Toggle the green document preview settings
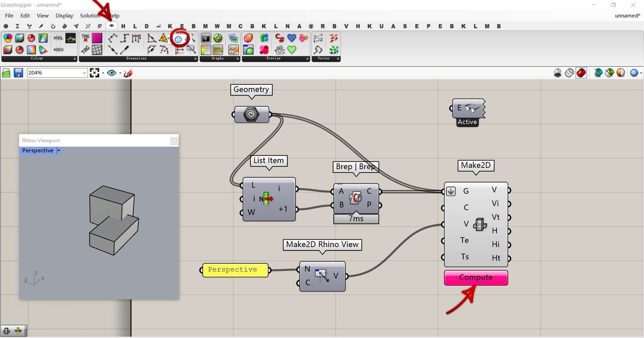This screenshot has height=338, width=644. (x=609, y=73)
